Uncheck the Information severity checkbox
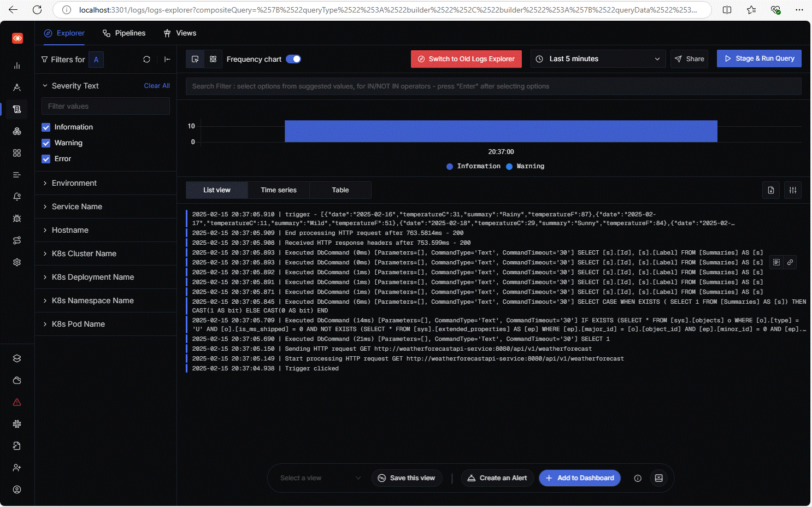The height and width of the screenshot is (507, 812). click(x=46, y=127)
